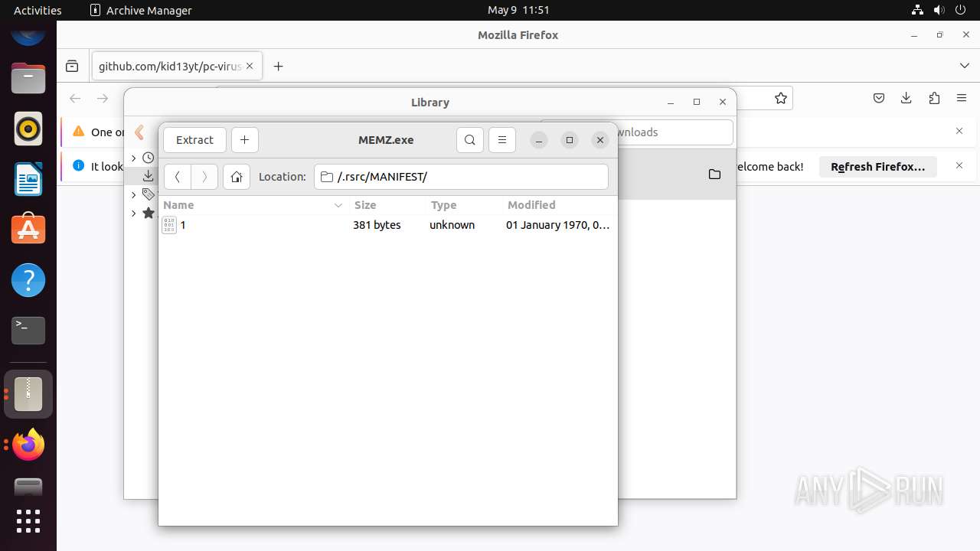Close the Library window

point(722,102)
